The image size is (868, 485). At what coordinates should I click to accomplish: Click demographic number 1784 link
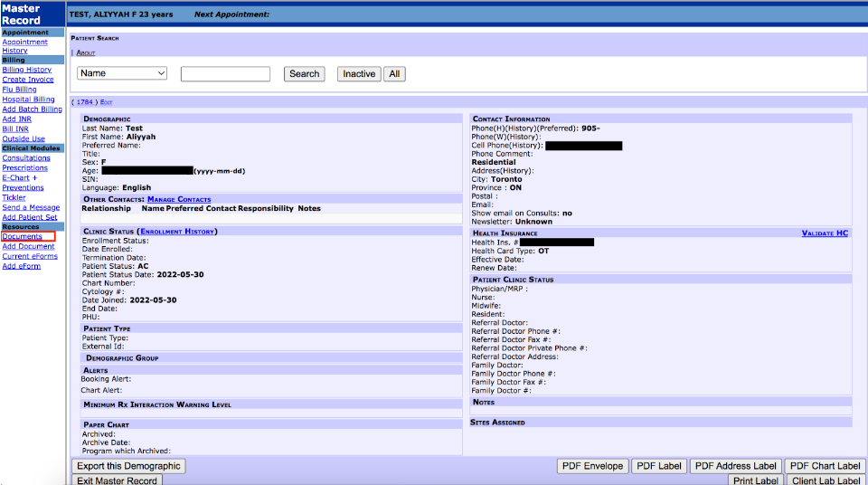click(85, 102)
